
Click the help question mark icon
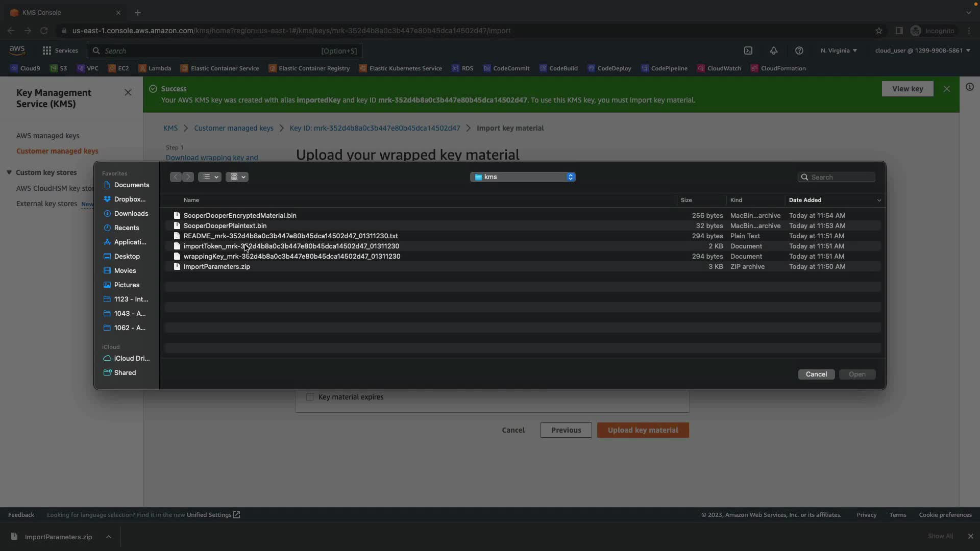pyautogui.click(x=799, y=51)
